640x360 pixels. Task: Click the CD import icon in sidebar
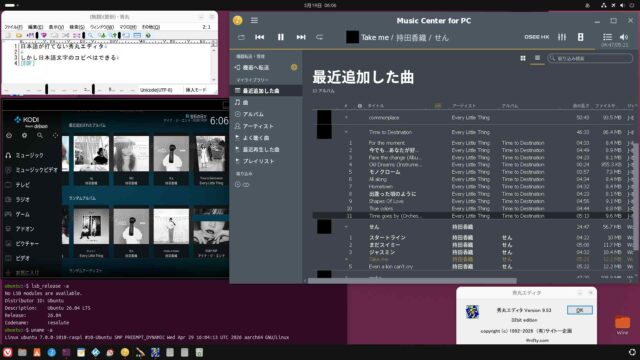tap(242, 185)
